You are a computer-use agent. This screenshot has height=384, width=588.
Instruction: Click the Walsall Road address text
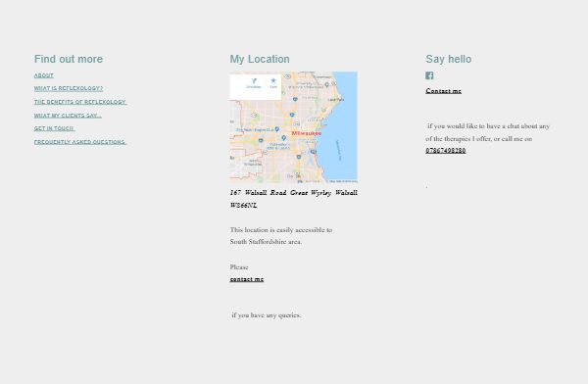point(293,199)
